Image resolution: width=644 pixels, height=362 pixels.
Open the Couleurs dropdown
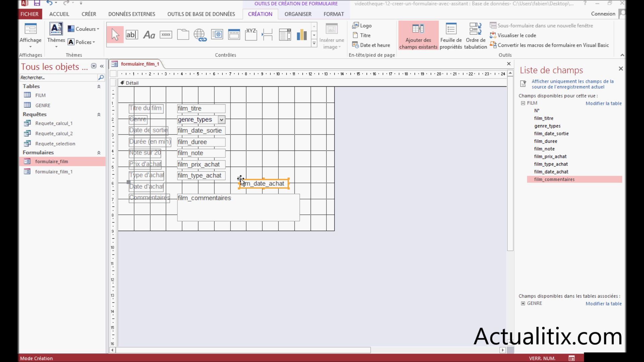(x=84, y=29)
